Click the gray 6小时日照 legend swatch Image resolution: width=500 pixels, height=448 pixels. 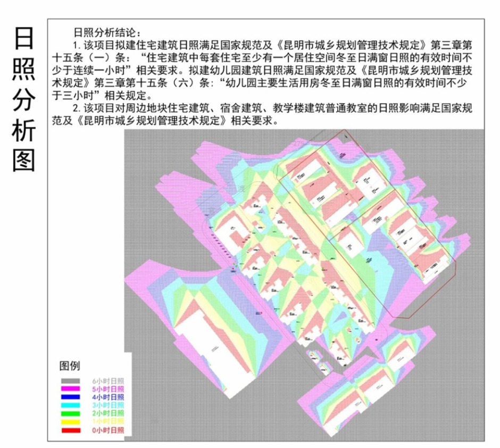[70, 381]
